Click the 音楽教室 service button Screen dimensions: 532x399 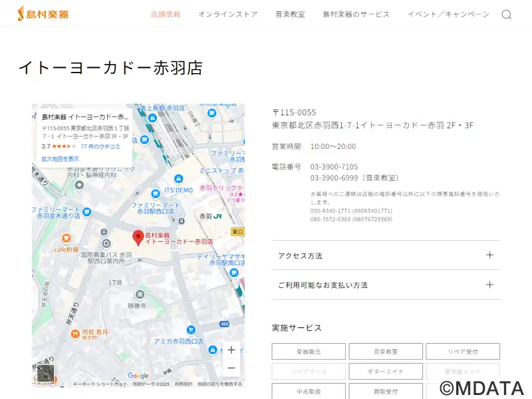click(x=386, y=352)
